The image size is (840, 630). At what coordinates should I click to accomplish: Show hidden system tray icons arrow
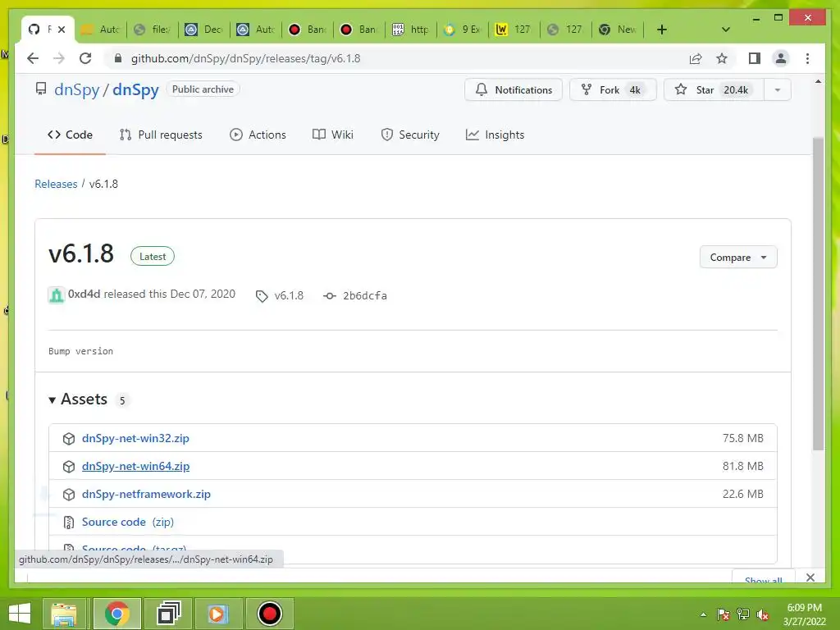coord(703,614)
